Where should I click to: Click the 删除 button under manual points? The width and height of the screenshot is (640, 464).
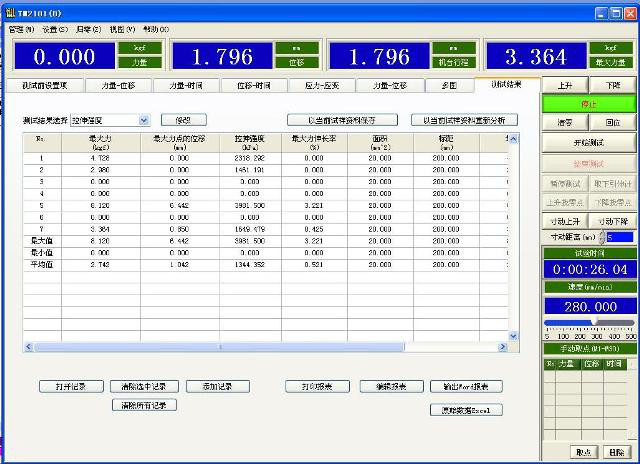(x=617, y=452)
